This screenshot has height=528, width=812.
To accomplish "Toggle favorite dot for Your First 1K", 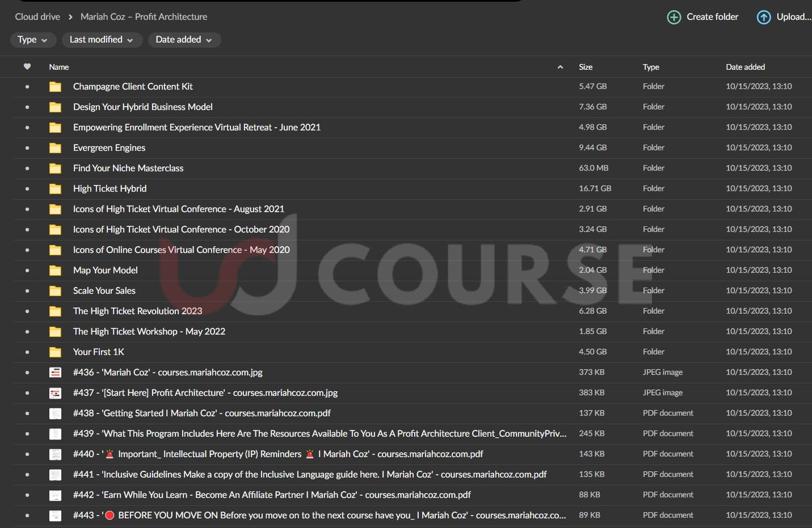I will pyautogui.click(x=27, y=352).
